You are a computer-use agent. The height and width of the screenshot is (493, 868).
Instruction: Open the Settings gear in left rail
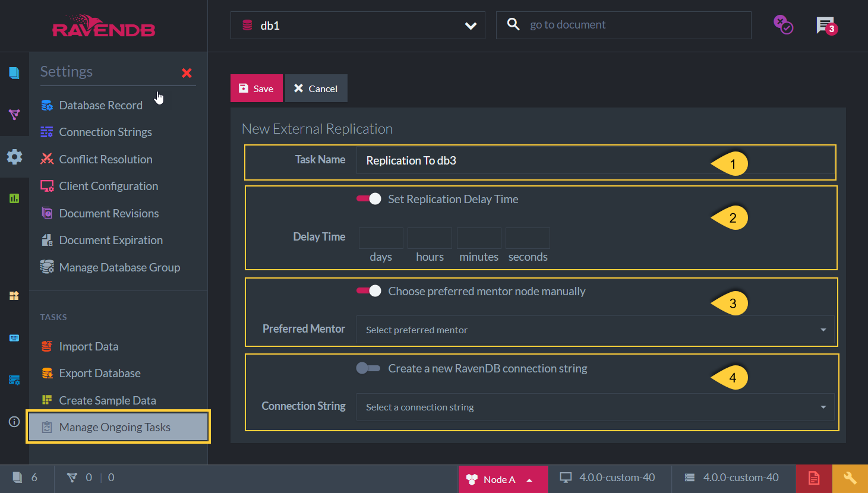(x=14, y=157)
